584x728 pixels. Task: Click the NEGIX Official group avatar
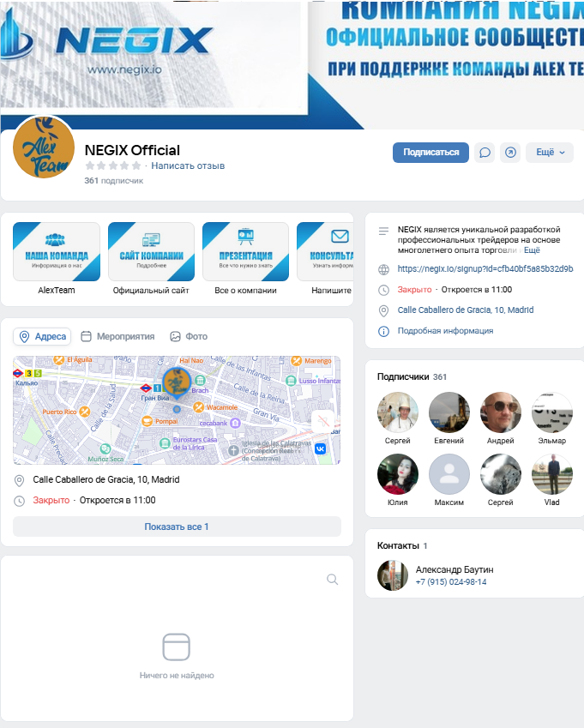(x=43, y=147)
